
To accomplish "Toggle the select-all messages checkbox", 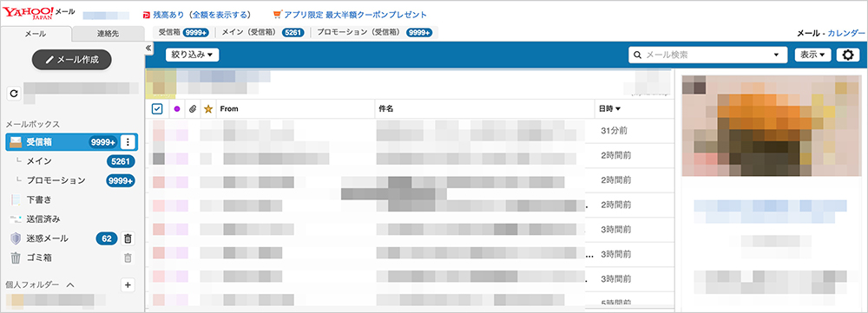I will (156, 109).
